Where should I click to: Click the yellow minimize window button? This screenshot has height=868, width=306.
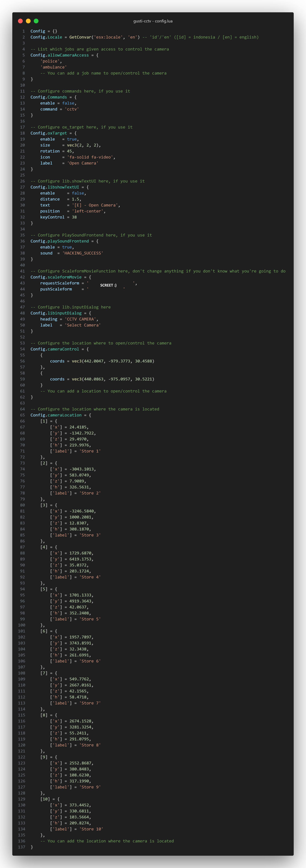pos(28,21)
